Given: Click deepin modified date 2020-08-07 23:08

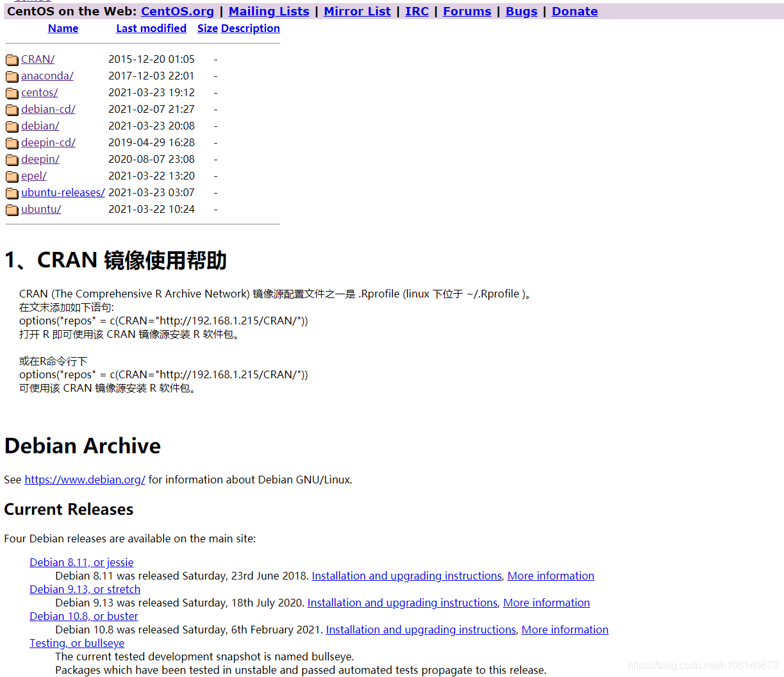Looking at the screenshot, I should 151,159.
